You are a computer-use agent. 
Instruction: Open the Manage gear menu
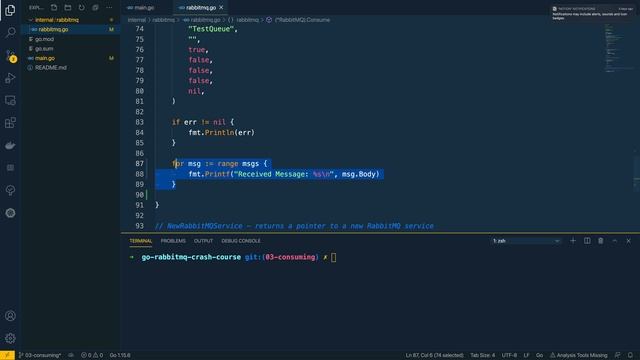pos(10,338)
